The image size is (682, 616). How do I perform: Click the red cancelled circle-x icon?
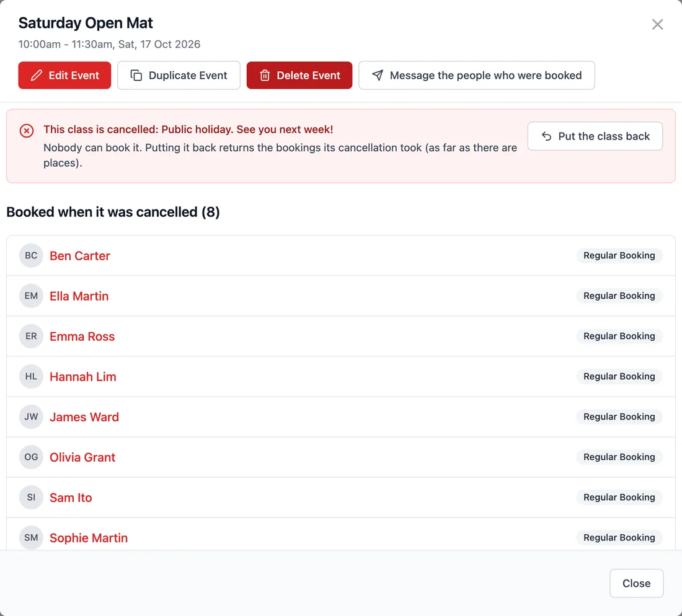point(27,130)
